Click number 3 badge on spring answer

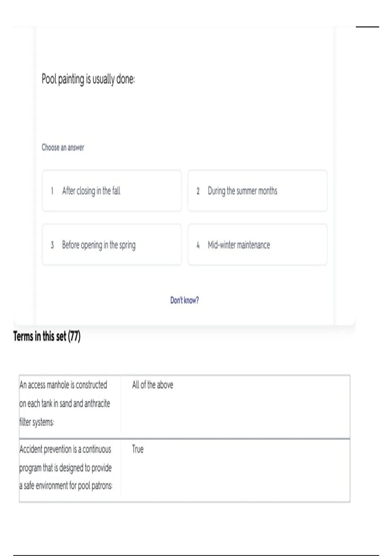tap(52, 245)
